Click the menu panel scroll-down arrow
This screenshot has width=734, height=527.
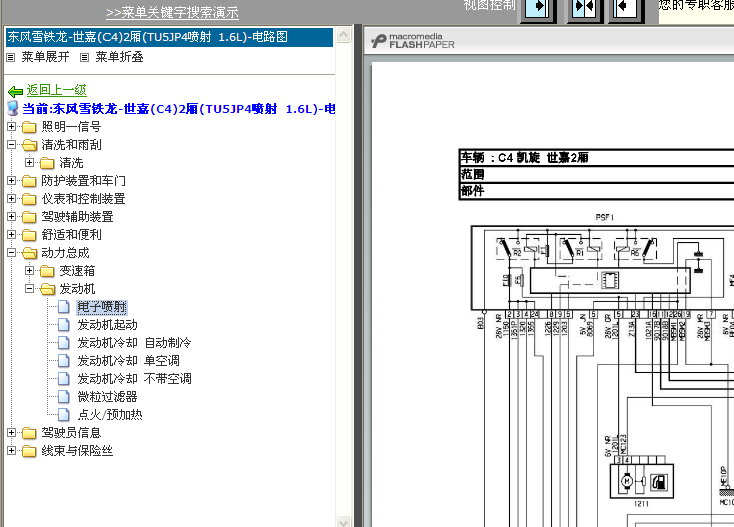point(344,520)
